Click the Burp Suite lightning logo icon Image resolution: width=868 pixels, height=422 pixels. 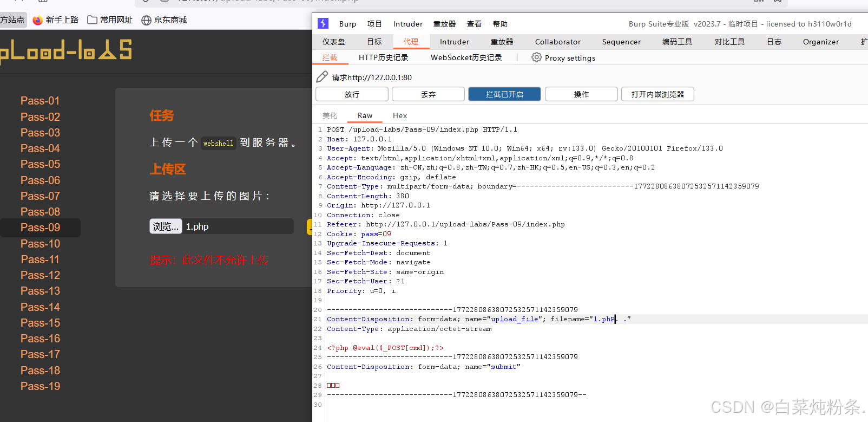323,23
